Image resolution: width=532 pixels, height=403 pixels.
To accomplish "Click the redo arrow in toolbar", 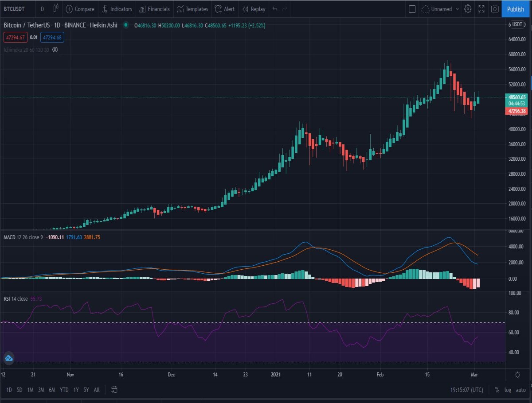I will tap(285, 9).
